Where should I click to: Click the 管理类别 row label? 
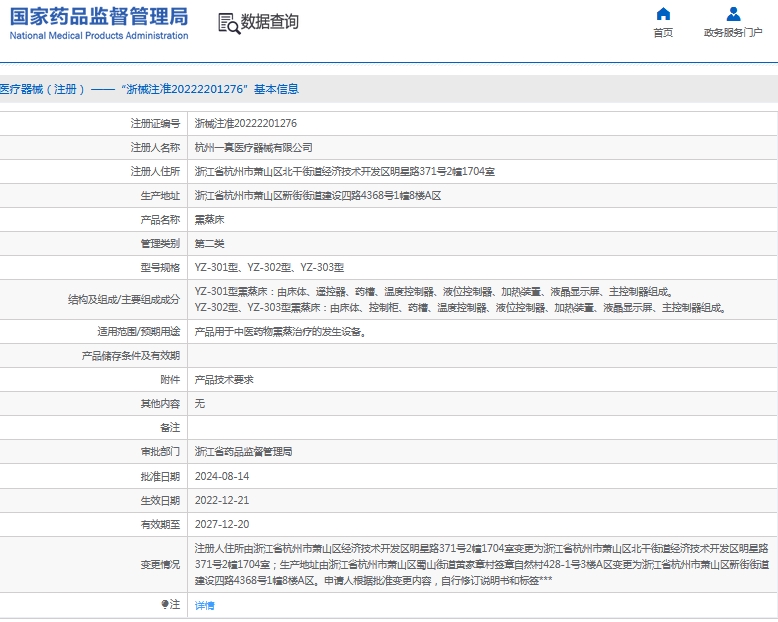pos(160,244)
